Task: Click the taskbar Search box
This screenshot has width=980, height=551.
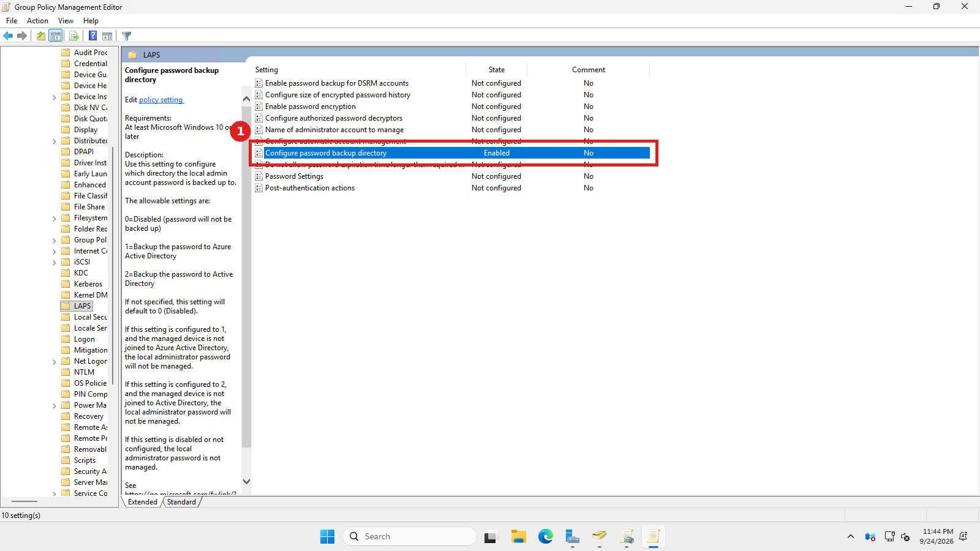Action: coord(410,536)
